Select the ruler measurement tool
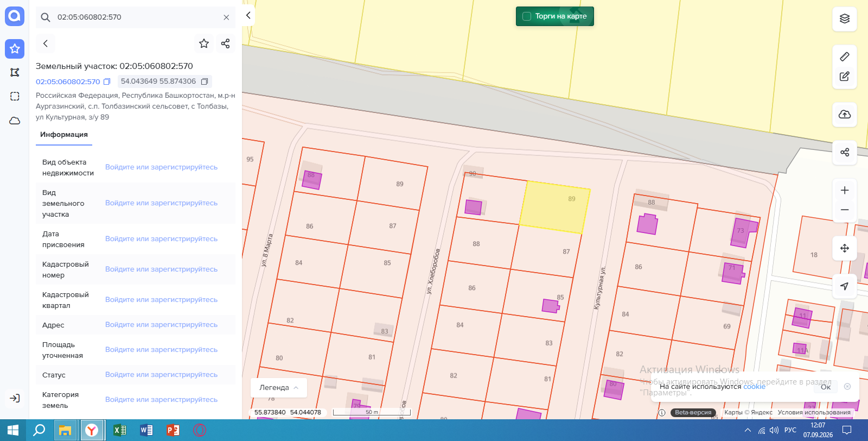 tap(845, 56)
